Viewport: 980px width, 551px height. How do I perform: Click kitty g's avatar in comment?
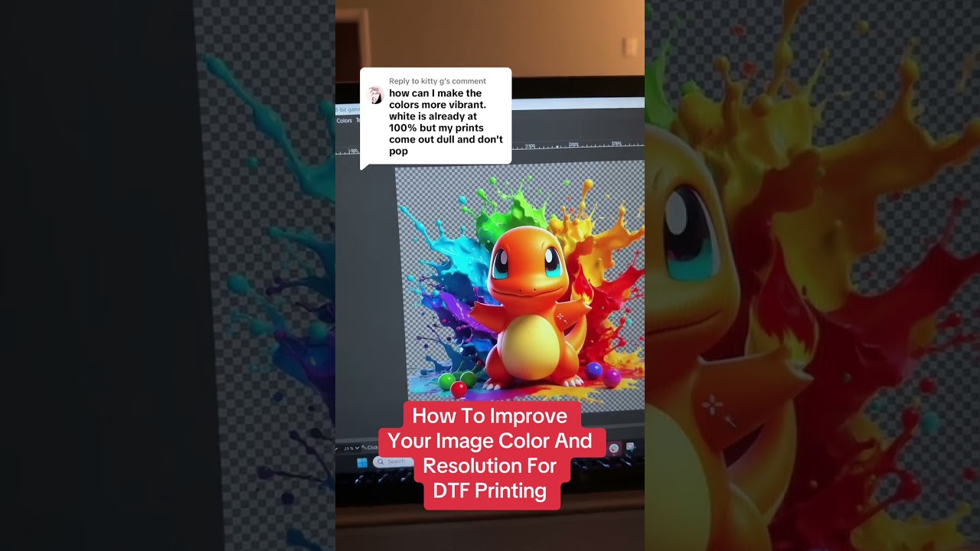tap(375, 95)
